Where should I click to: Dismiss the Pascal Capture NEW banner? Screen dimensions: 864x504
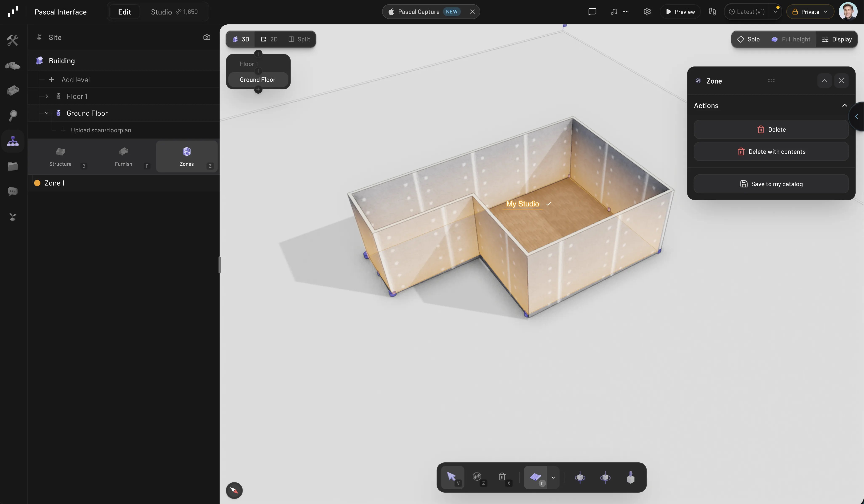472,12
